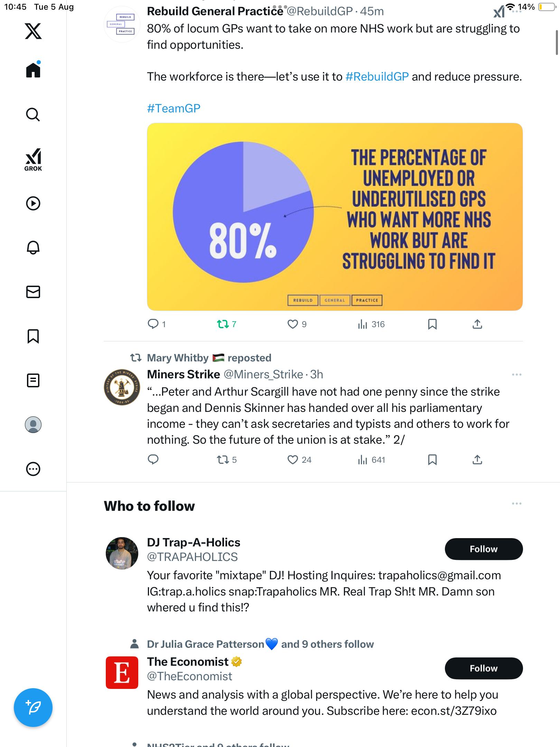Open Who to follow options menu
Screen dimensions: 560x747
point(516,504)
